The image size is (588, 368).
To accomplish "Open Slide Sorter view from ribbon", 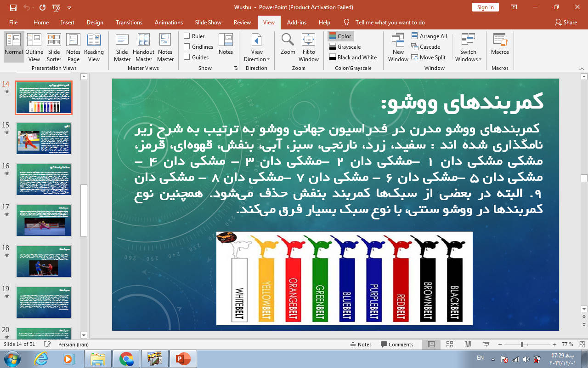I will tap(54, 47).
